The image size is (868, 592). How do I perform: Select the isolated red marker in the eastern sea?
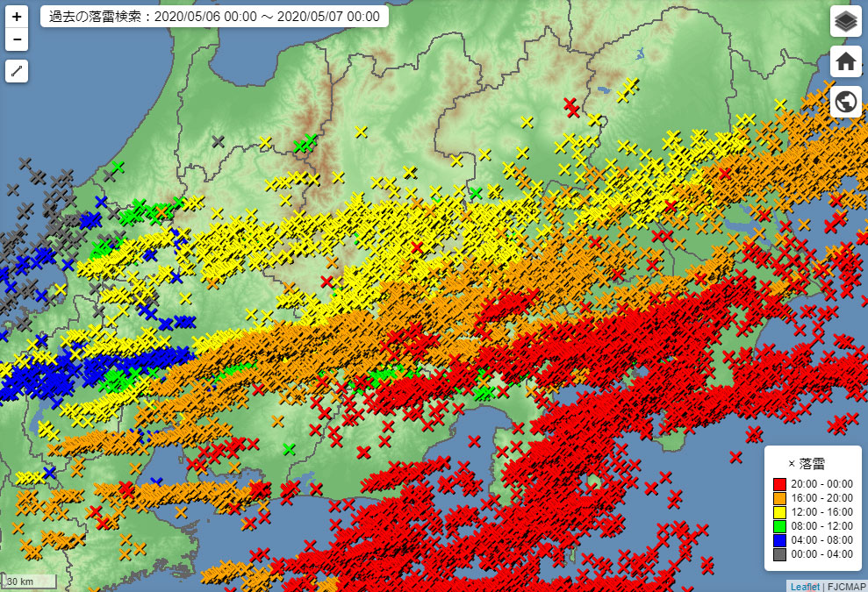click(735, 457)
